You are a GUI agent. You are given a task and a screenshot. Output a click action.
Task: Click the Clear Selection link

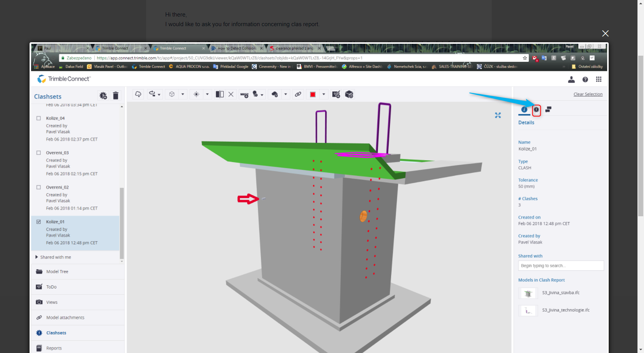(588, 94)
